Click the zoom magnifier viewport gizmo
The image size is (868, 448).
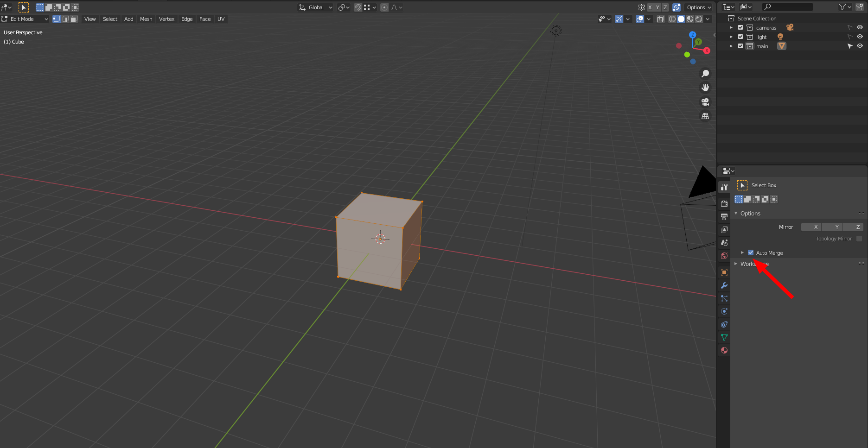[705, 74]
